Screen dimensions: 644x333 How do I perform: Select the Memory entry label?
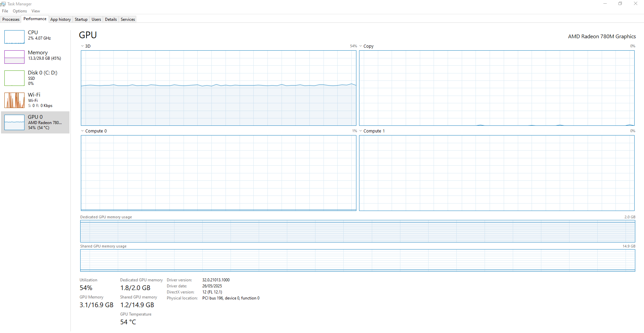click(x=38, y=53)
